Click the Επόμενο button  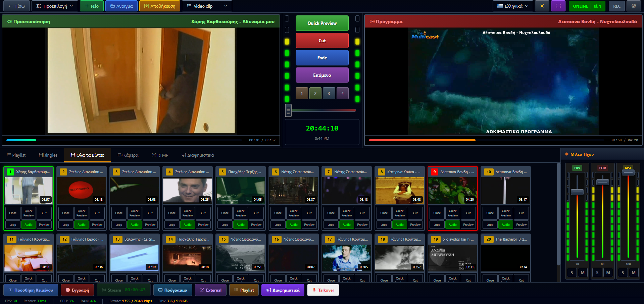click(x=322, y=75)
